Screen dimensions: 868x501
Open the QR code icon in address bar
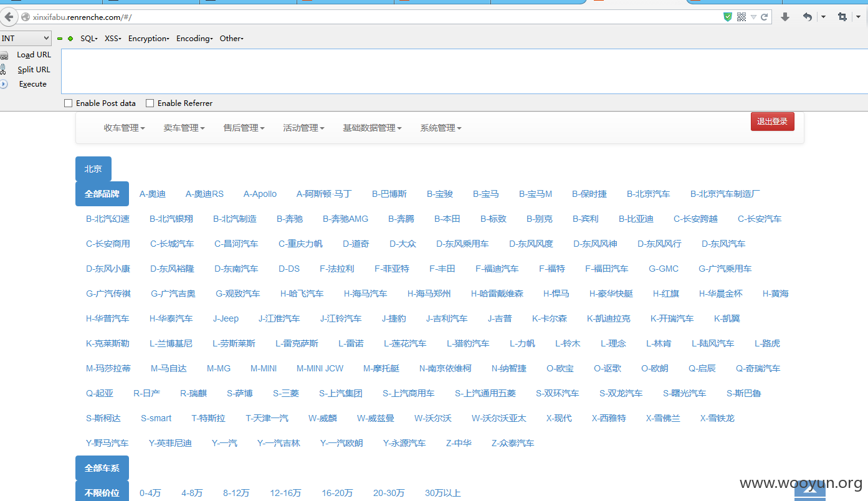[x=741, y=17]
